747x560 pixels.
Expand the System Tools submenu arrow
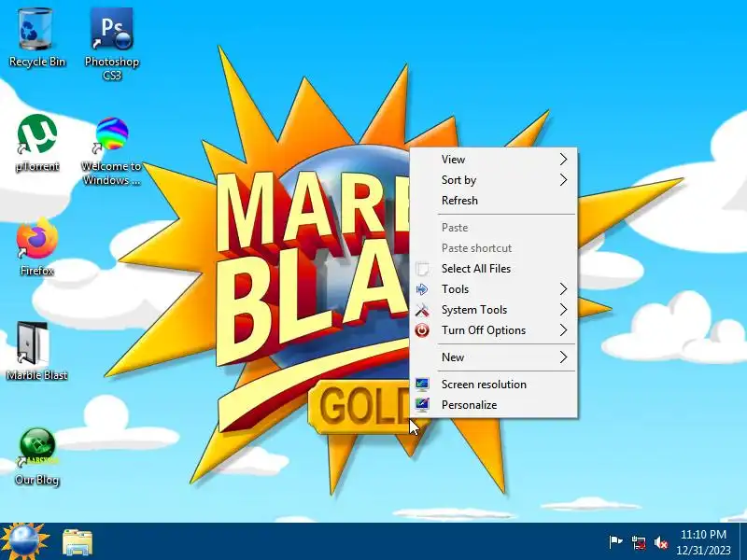[564, 310]
